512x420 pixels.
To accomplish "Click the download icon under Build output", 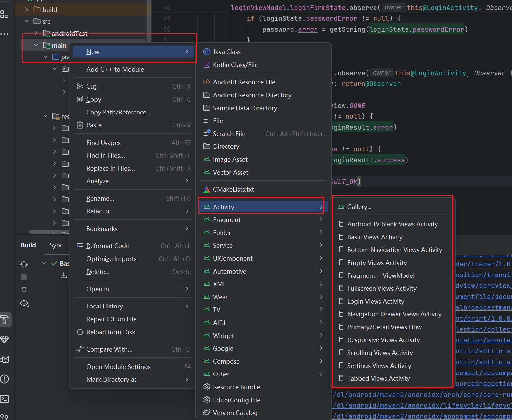I will (64, 275).
